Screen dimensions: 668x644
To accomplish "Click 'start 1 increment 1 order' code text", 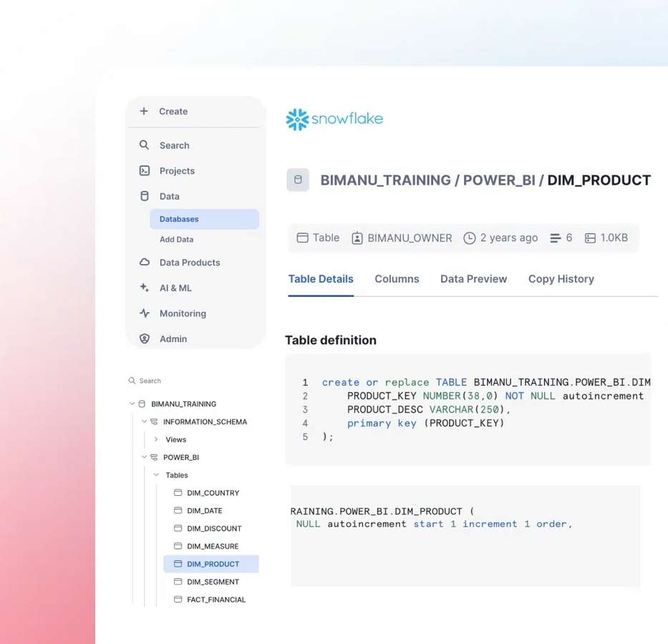I will tap(490, 524).
